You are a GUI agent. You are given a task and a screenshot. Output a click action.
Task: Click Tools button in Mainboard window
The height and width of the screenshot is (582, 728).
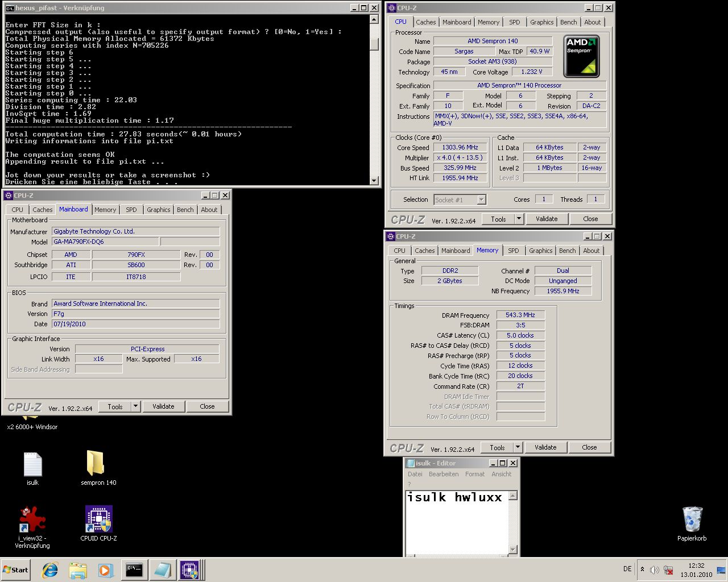[x=115, y=406]
